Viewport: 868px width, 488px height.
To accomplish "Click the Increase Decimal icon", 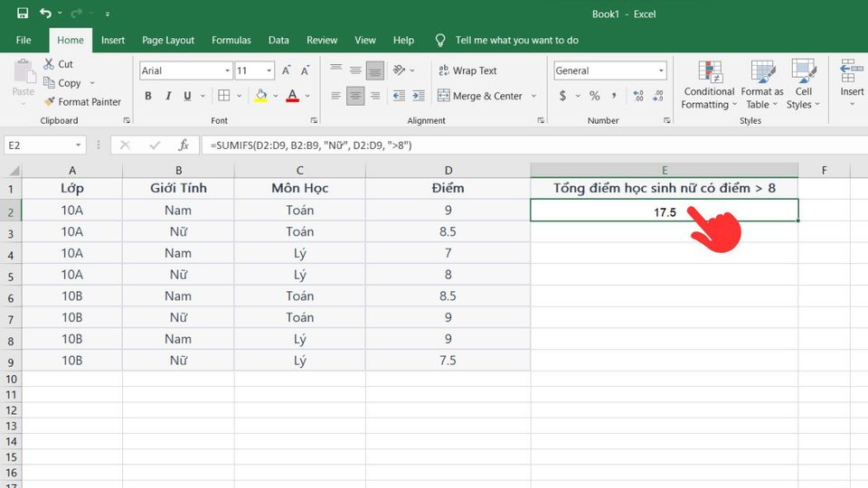I will [x=638, y=96].
